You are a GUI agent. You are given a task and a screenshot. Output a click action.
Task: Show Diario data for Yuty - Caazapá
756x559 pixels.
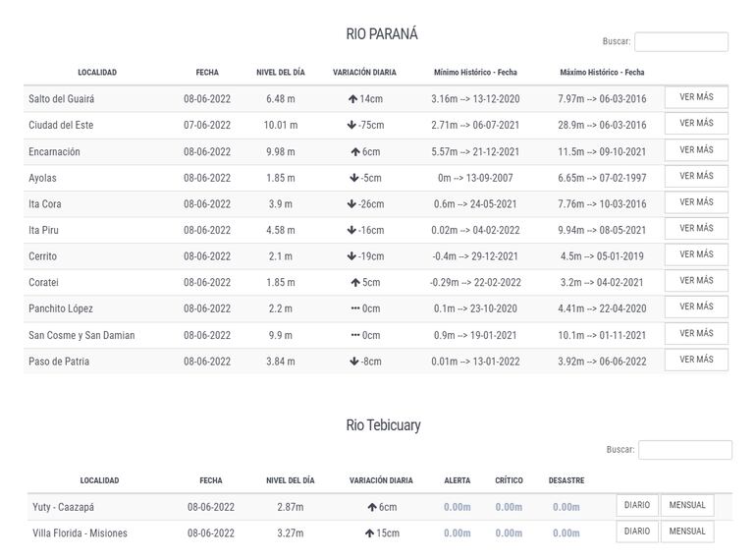point(637,505)
